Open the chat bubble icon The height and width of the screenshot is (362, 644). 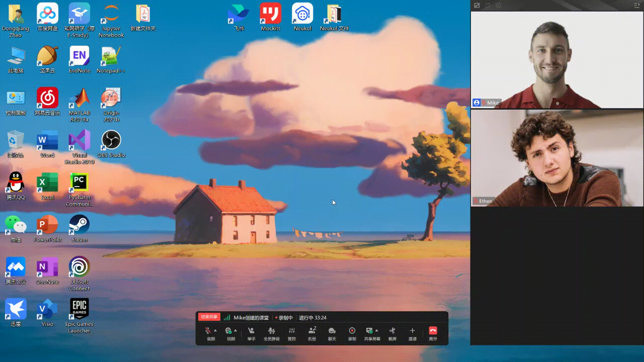(332, 331)
